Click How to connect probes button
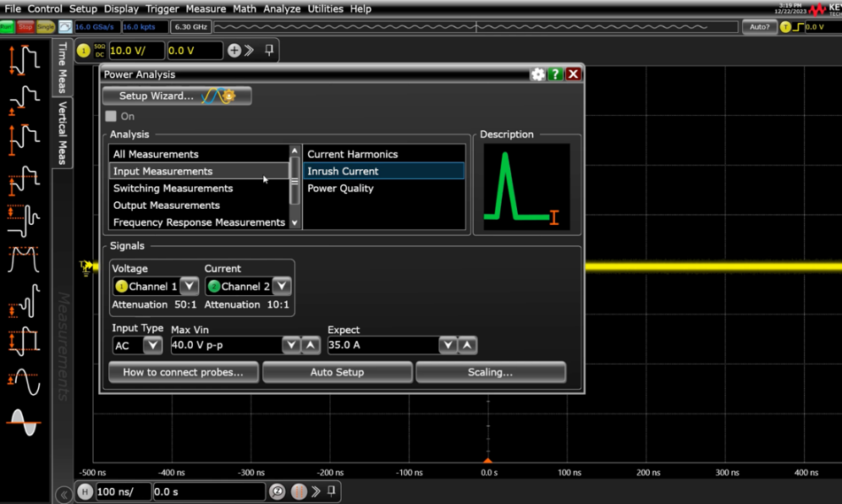The height and width of the screenshot is (504, 842). tap(183, 372)
